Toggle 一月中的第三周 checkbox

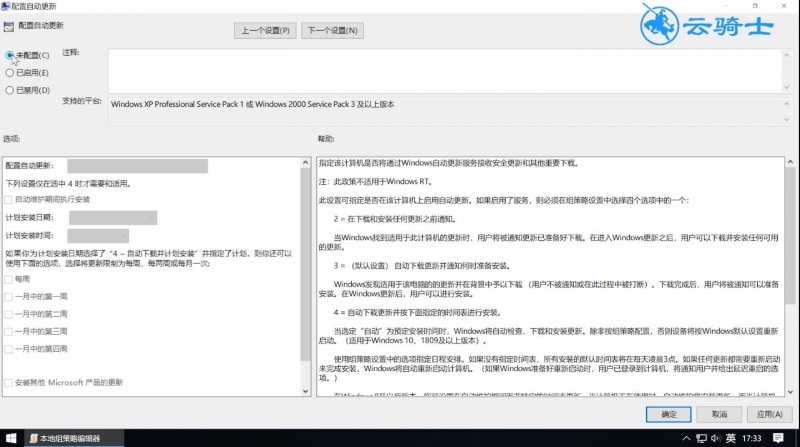coord(9,332)
